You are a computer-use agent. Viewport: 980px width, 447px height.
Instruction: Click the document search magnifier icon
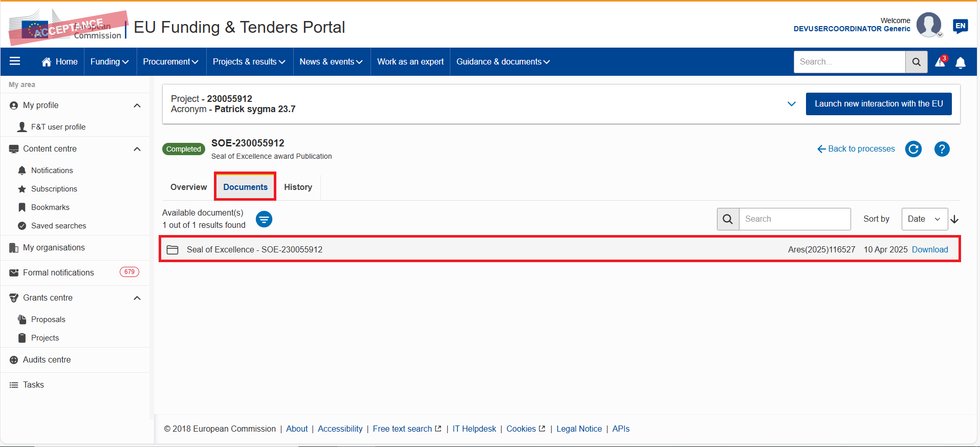pos(728,219)
